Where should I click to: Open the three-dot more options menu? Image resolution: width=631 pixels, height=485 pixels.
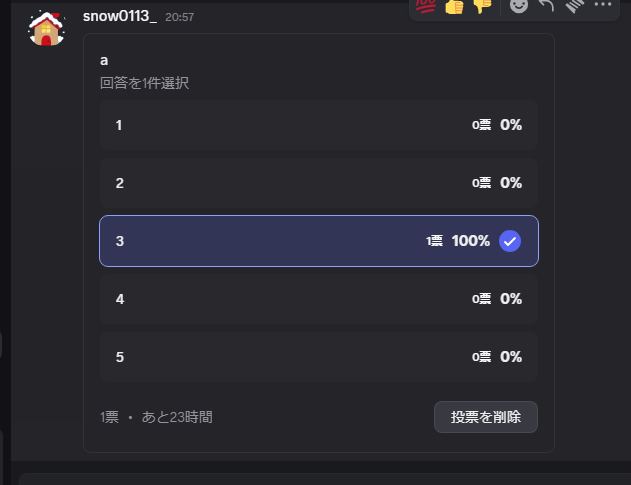603,4
